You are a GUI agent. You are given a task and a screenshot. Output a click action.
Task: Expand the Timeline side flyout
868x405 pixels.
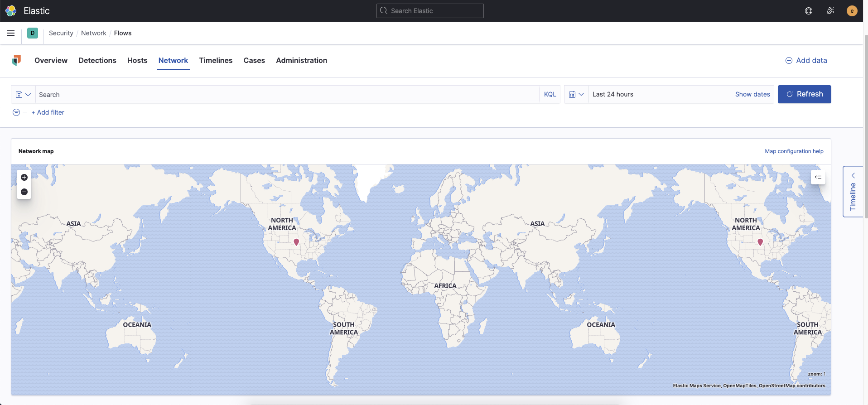point(853,192)
